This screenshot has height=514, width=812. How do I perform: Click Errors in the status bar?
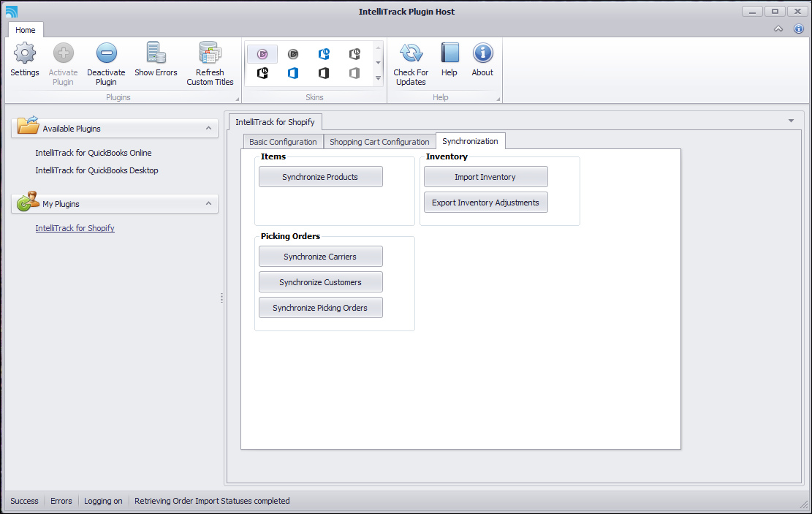[61, 501]
